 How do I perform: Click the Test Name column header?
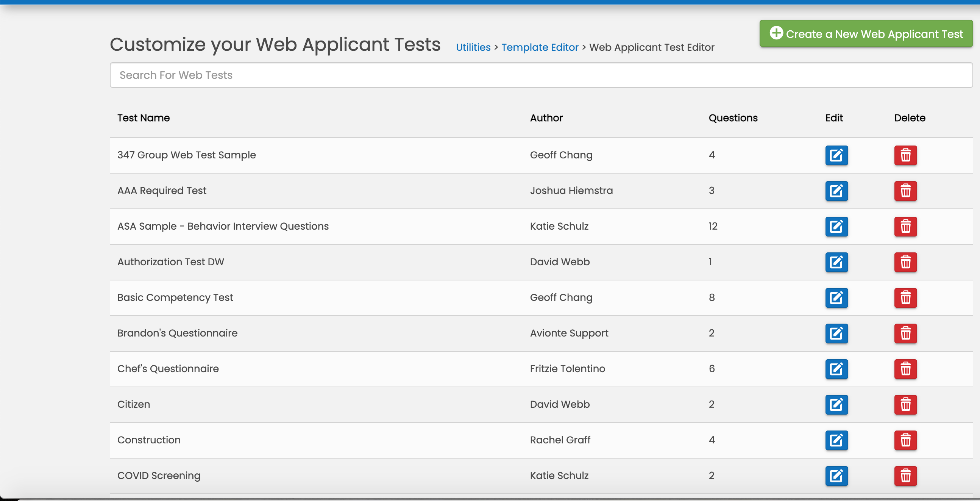[x=144, y=118]
